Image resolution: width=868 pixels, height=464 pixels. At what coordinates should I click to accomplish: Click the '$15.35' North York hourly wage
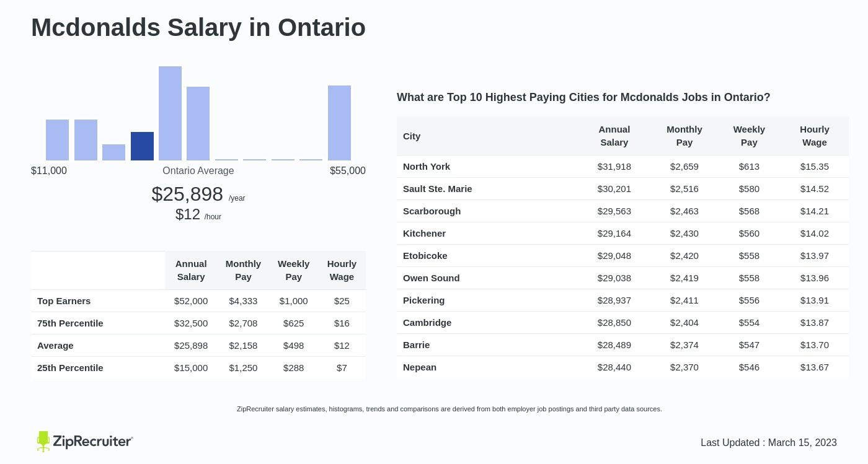[815, 167]
